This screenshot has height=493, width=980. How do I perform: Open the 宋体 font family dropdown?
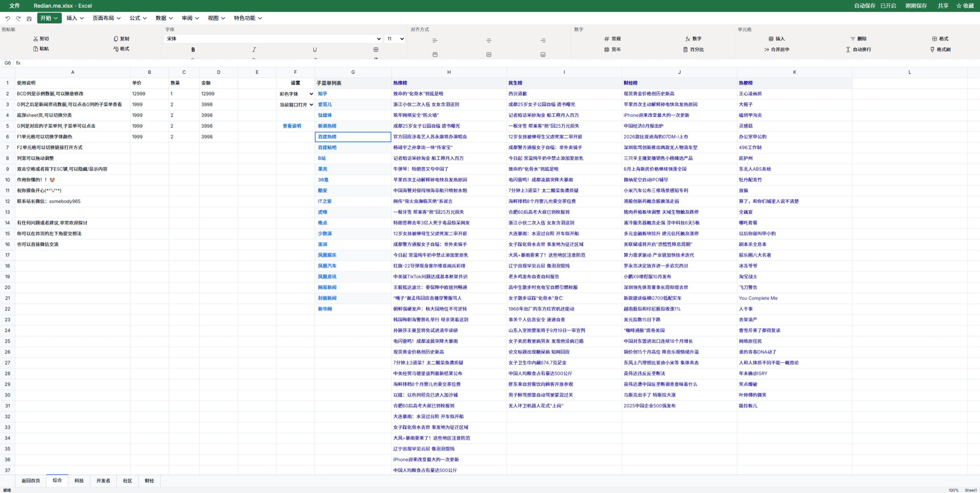coord(273,39)
